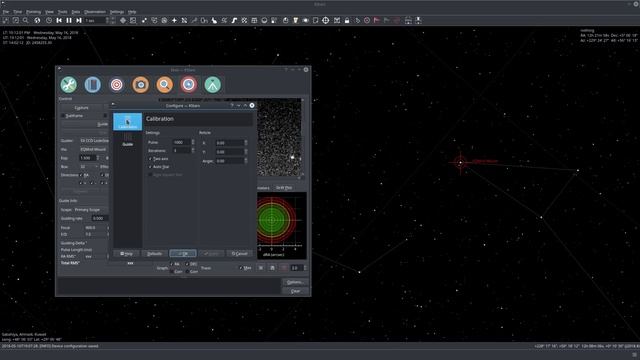The width and height of the screenshot is (640, 360).
Task: Open the Ekos Capture camera module
Action: [141, 84]
